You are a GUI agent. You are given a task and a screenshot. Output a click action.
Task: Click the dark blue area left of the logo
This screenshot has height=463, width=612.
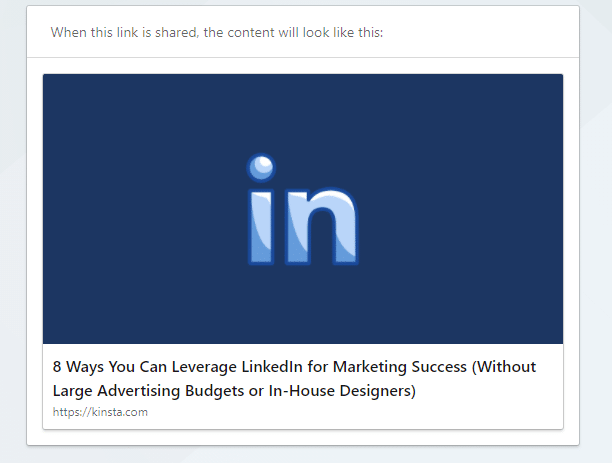click(130, 210)
